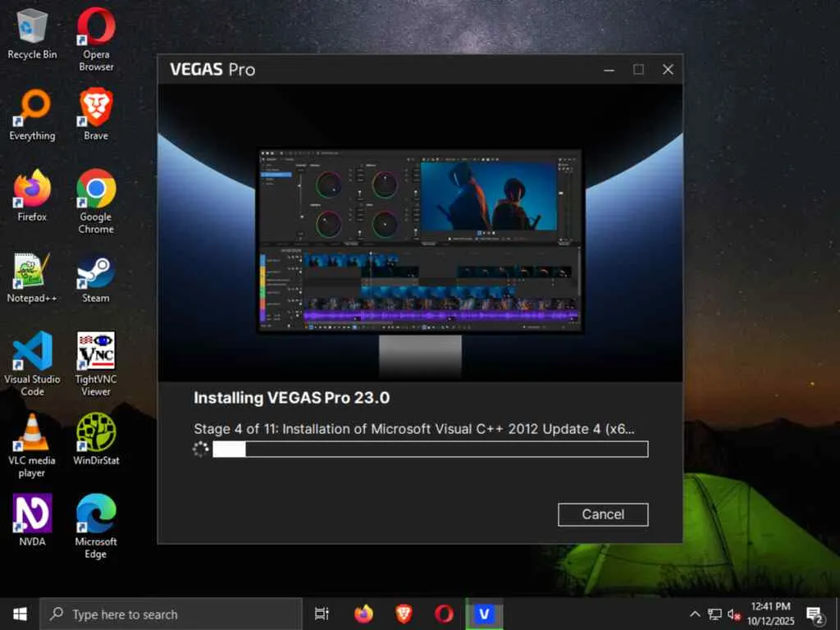Open the network status tray icon

[714, 614]
